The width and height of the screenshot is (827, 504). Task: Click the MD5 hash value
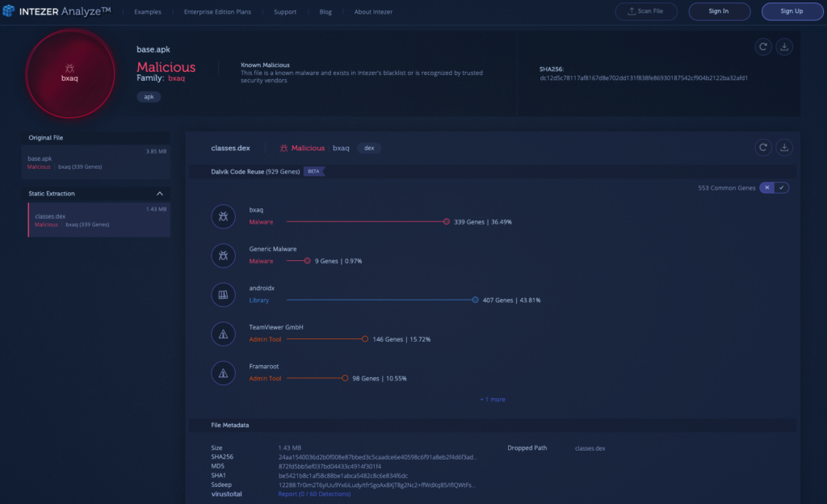330,467
